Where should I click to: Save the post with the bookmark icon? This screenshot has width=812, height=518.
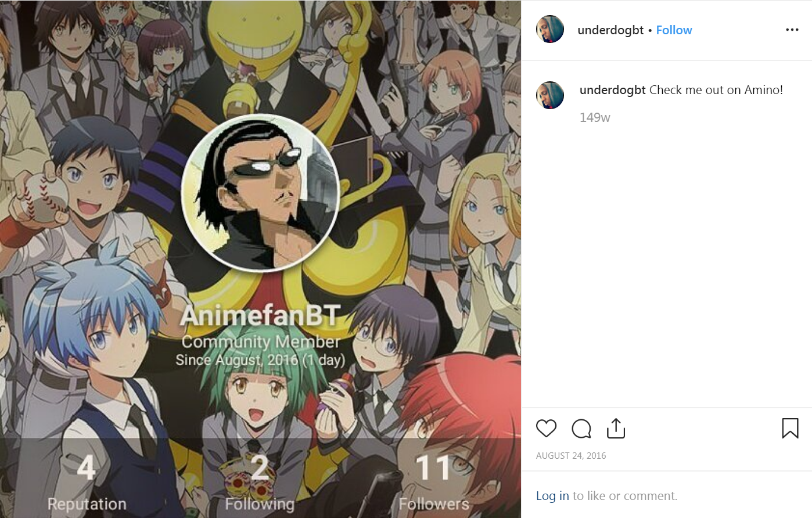pos(790,429)
